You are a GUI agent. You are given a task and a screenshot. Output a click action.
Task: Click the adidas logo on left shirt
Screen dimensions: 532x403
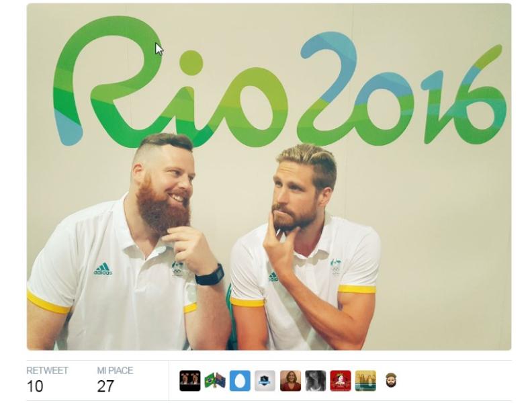point(103,269)
